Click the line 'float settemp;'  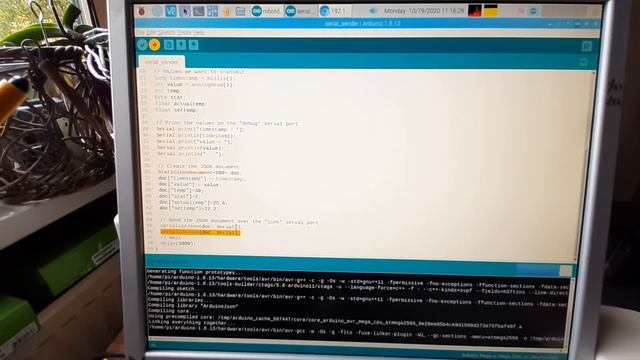(176, 110)
